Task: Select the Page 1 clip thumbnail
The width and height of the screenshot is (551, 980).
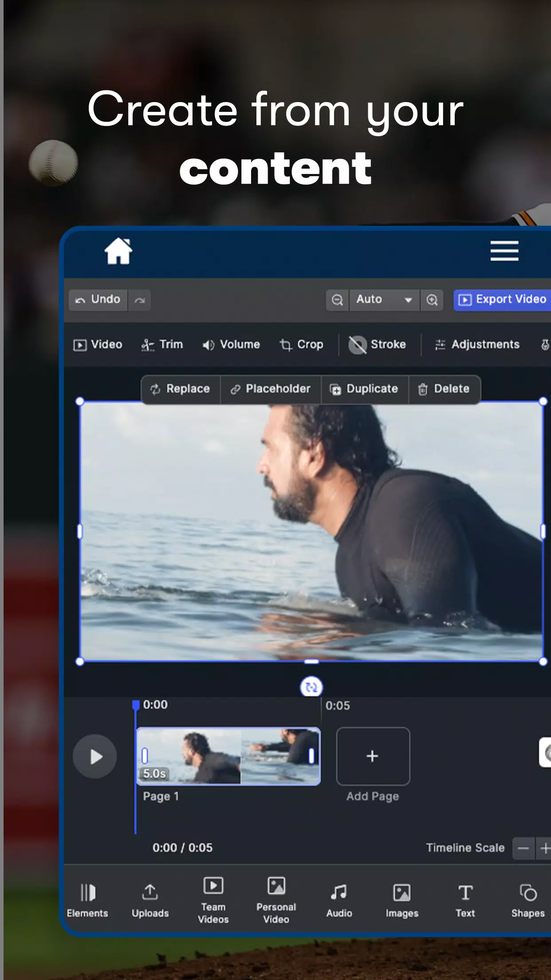Action: pyautogui.click(x=228, y=756)
